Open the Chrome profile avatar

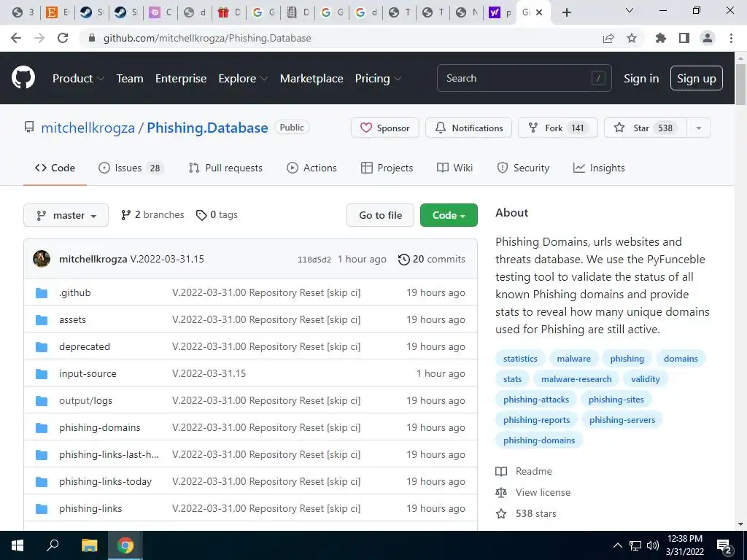click(x=708, y=38)
